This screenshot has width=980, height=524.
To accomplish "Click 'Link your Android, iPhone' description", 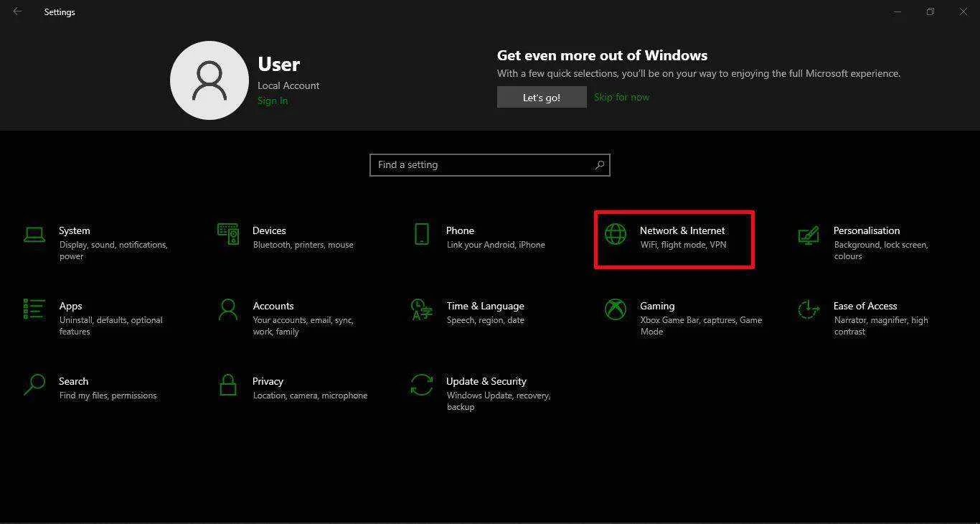I will (496, 245).
